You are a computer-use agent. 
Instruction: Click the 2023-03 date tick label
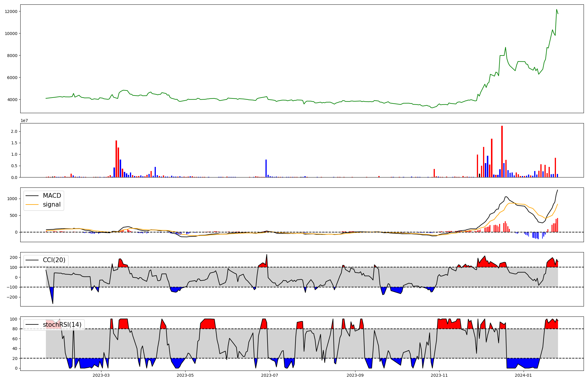[101, 375]
